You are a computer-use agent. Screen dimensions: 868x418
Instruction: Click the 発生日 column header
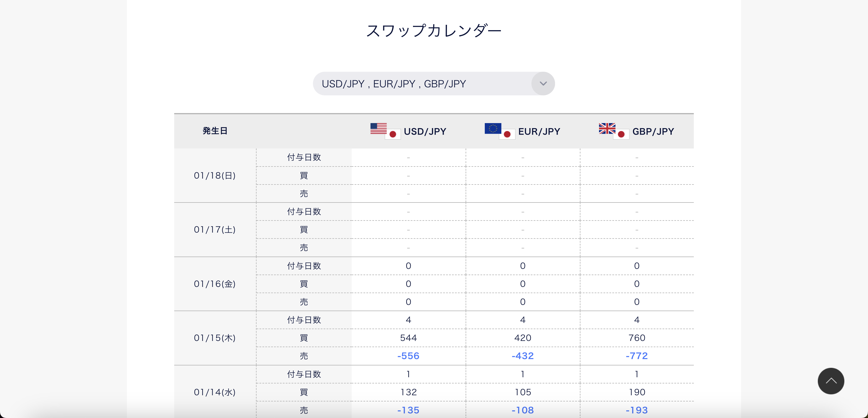pyautogui.click(x=215, y=131)
